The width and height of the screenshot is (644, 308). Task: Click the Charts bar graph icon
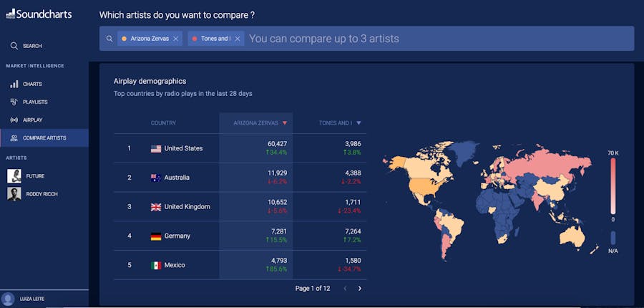14,84
